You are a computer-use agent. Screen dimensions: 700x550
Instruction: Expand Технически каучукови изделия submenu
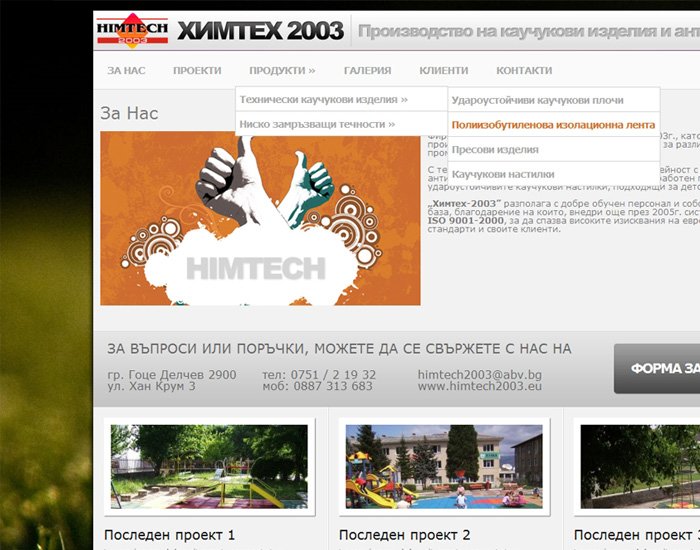pos(324,100)
